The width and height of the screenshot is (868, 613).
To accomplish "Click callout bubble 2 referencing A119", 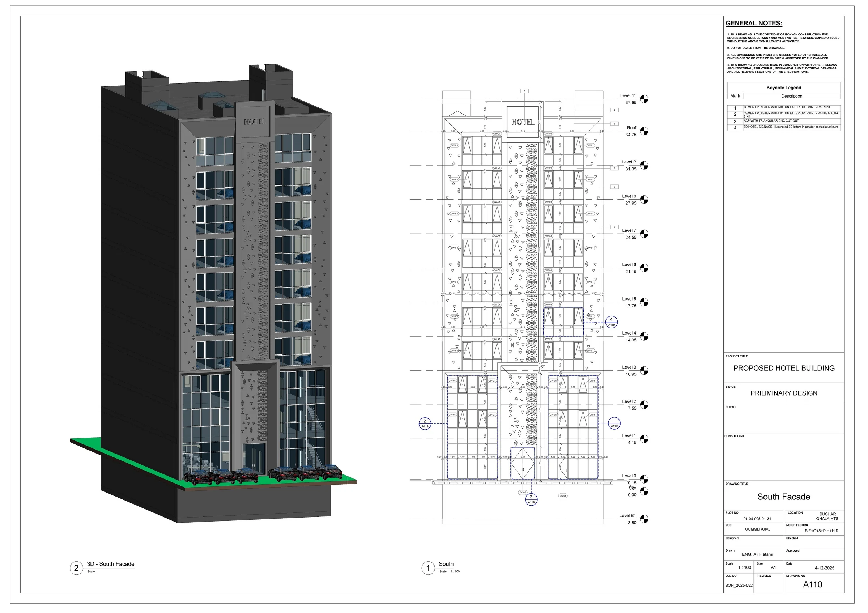I will [425, 423].
